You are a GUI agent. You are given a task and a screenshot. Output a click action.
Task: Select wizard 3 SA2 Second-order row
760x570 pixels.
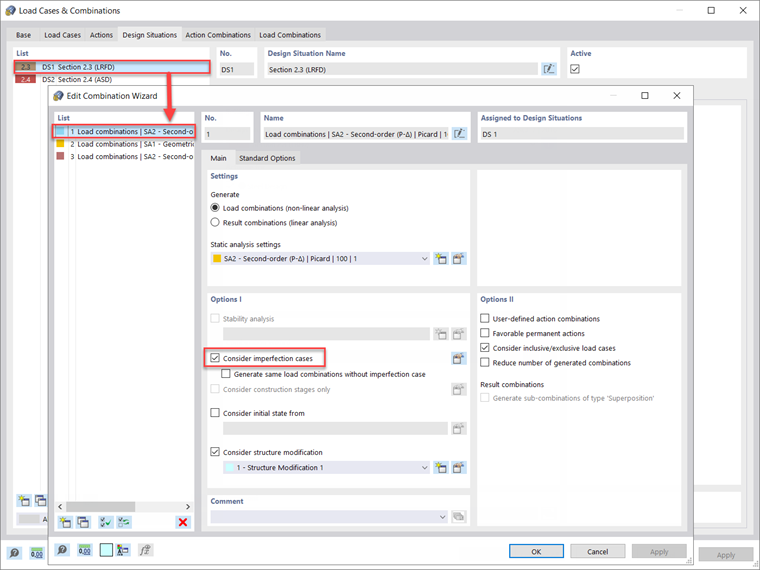125,157
